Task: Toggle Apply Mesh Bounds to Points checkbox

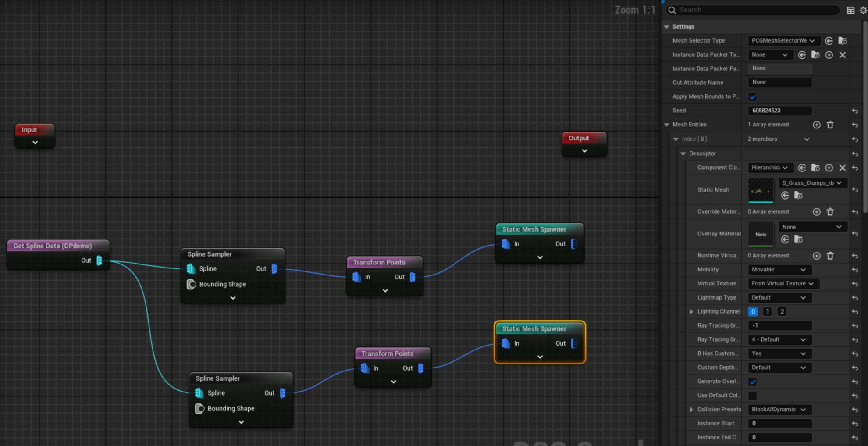Action: (753, 97)
